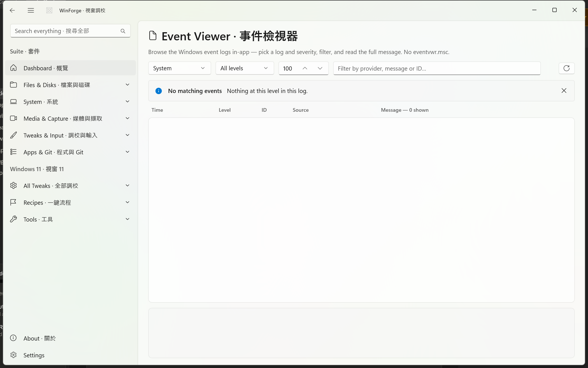Click the Suite section heading
The image size is (588, 368).
click(x=25, y=51)
